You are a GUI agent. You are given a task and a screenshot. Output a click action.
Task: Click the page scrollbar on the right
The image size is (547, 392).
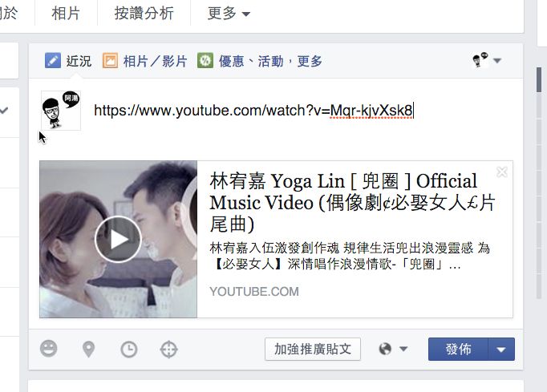click(x=539, y=80)
